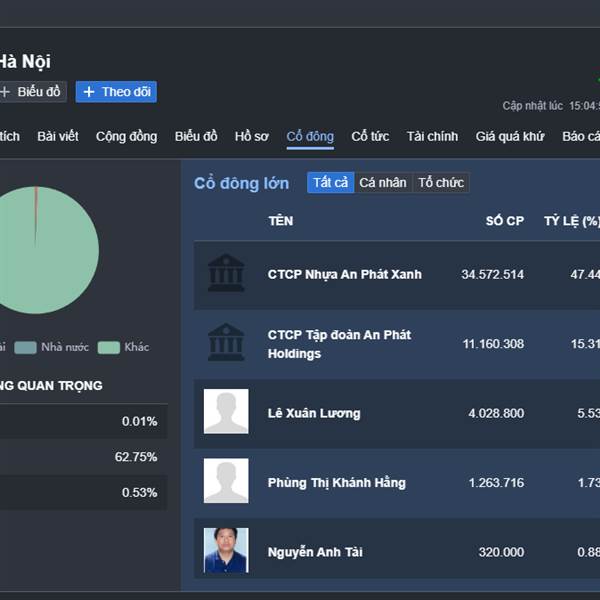Click the 62.75% ratio value

point(136,457)
